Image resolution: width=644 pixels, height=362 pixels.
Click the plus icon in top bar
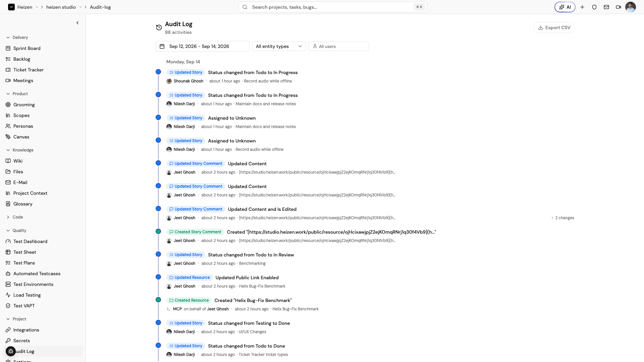click(582, 7)
